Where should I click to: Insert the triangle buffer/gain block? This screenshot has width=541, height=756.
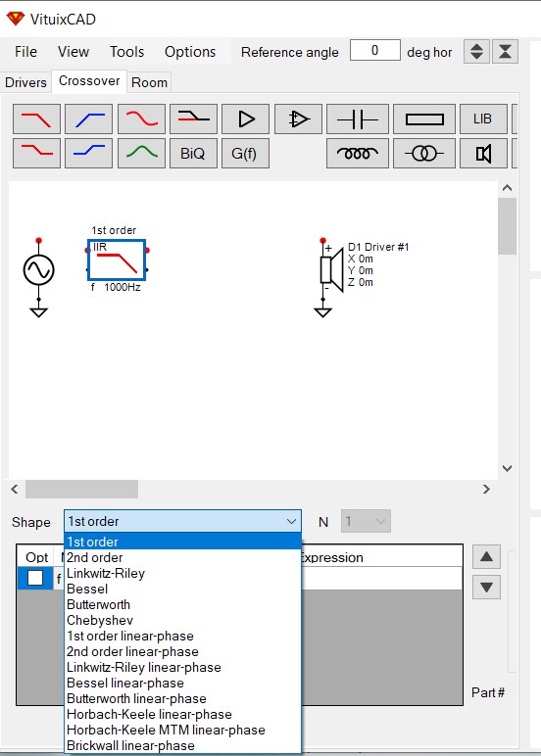point(246,118)
